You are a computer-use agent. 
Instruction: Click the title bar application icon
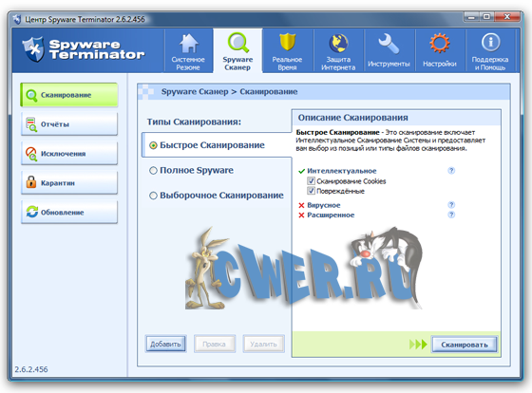(x=17, y=19)
